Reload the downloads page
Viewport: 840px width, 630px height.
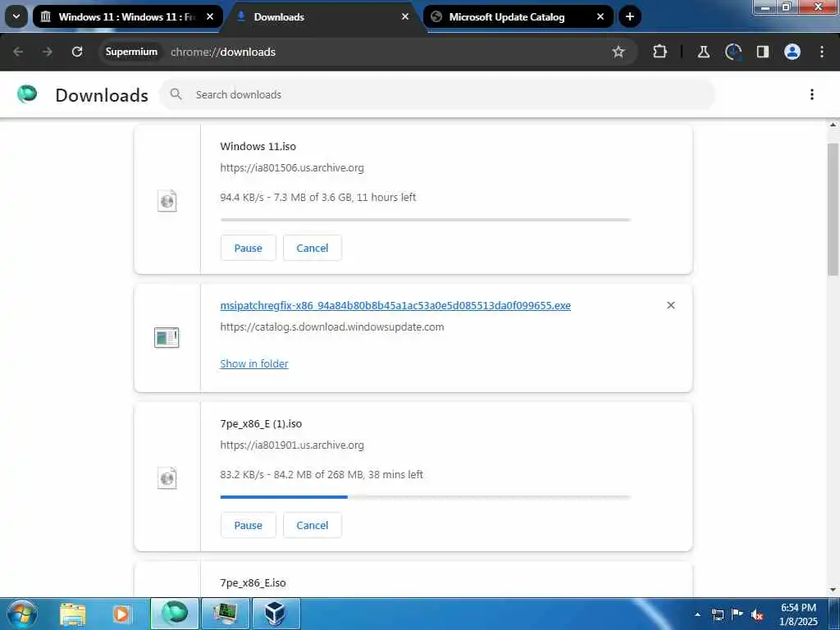pos(77,52)
